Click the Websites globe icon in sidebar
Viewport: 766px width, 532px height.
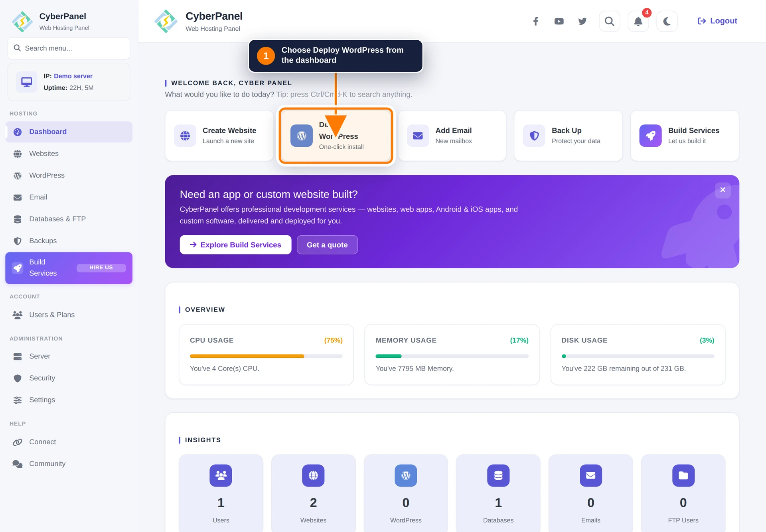[x=18, y=154]
